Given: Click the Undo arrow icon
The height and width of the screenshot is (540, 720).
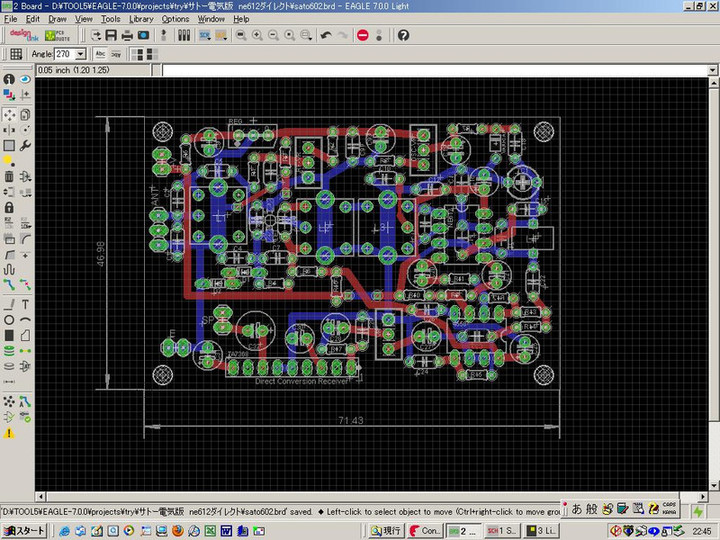Looking at the screenshot, I should click(325, 35).
